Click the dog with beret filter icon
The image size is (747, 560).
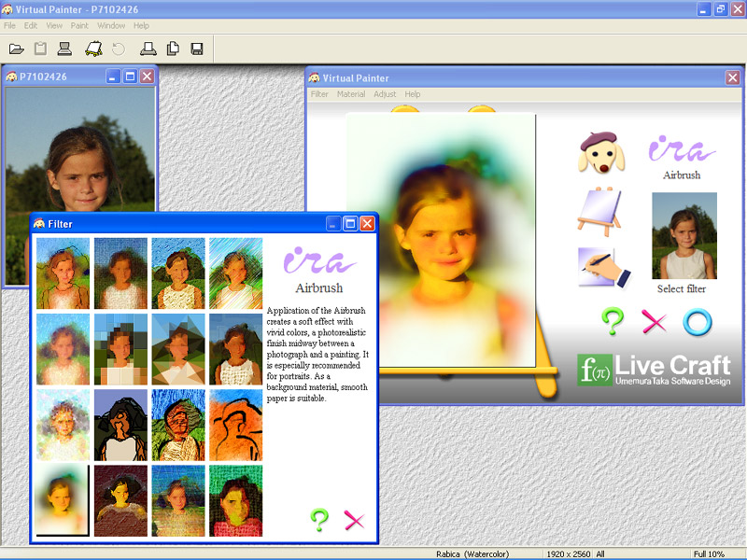pos(601,152)
